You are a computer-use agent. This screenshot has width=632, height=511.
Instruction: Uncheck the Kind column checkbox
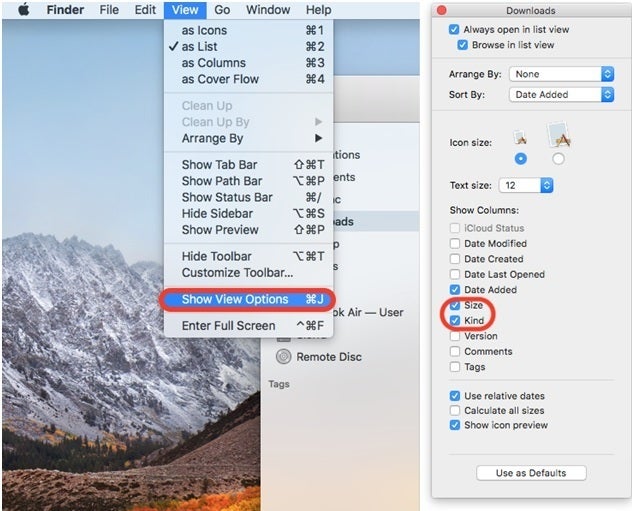(x=455, y=320)
